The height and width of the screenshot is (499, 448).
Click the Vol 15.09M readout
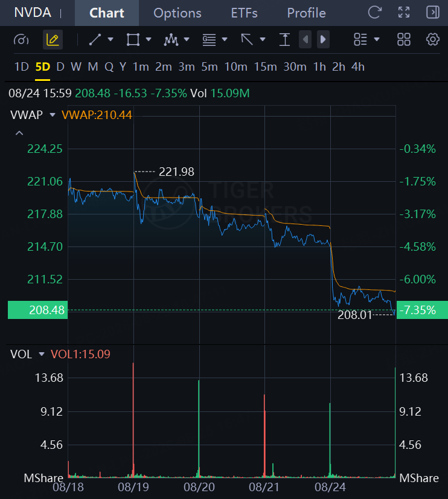220,93
